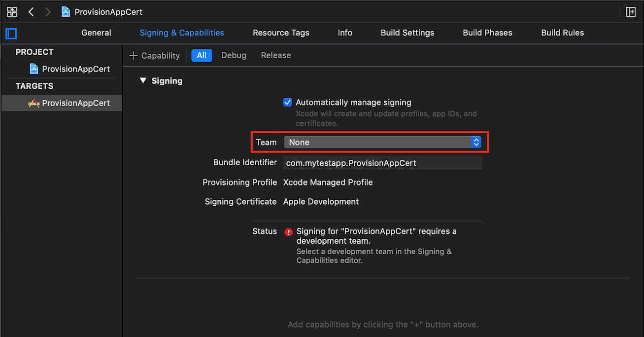Hide the project and targets sidebar
The height and width of the screenshot is (337, 644).
11,34
